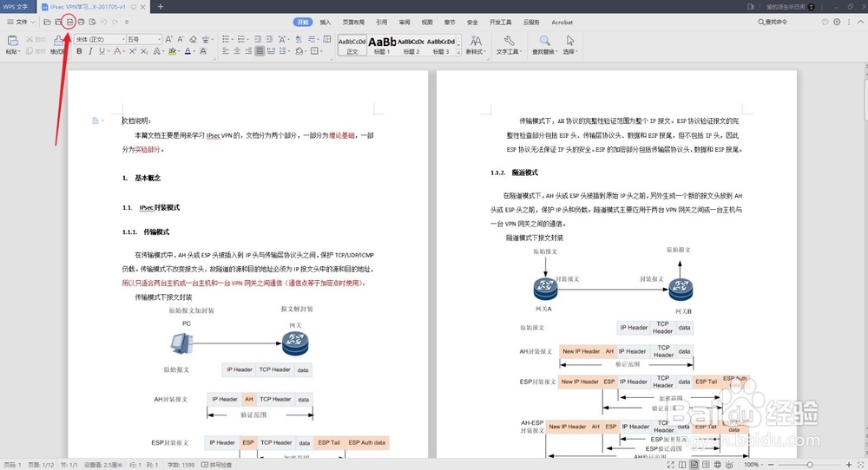The image size is (868, 470).
Task: Expand the quick access toolbar customize arrow
Action: click(x=127, y=23)
